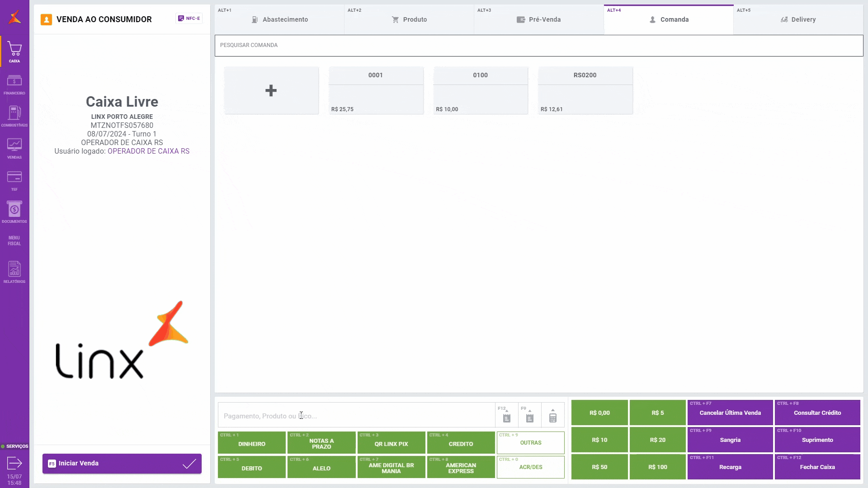Add a new comanda with plus tile
Viewport: 868px width, 488px height.
pyautogui.click(x=271, y=90)
